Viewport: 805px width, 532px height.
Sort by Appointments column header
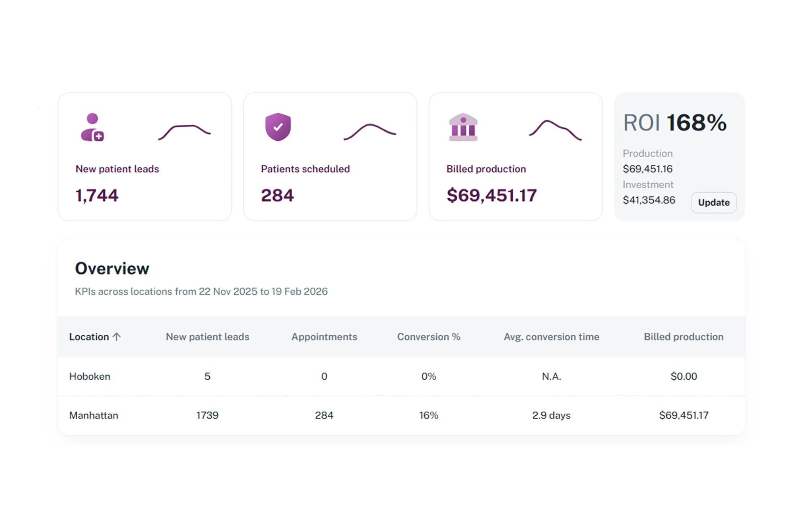click(324, 337)
